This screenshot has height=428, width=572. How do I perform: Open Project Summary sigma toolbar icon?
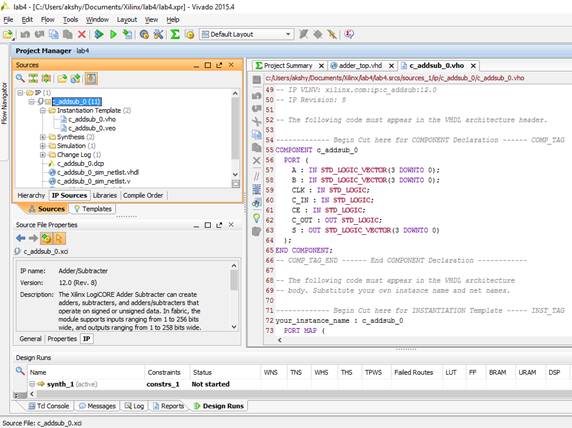(175, 34)
